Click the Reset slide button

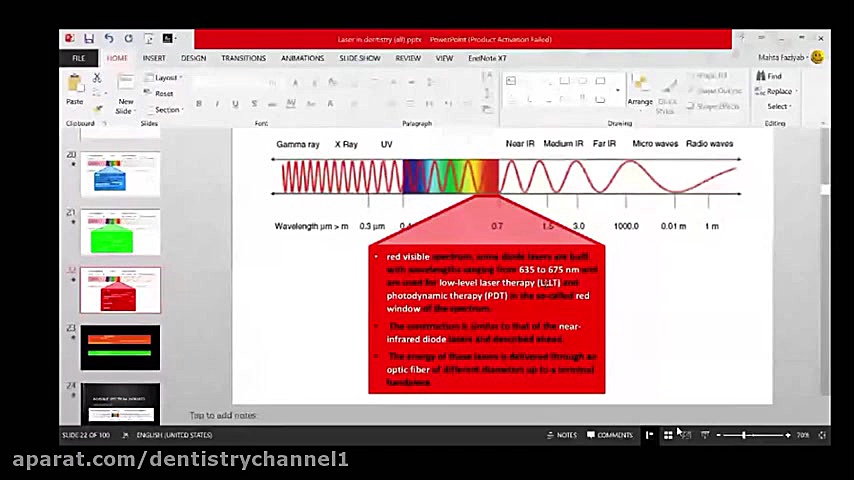(x=163, y=93)
